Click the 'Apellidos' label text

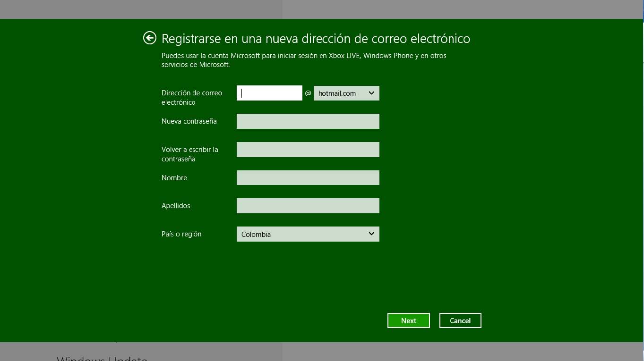[x=176, y=206]
